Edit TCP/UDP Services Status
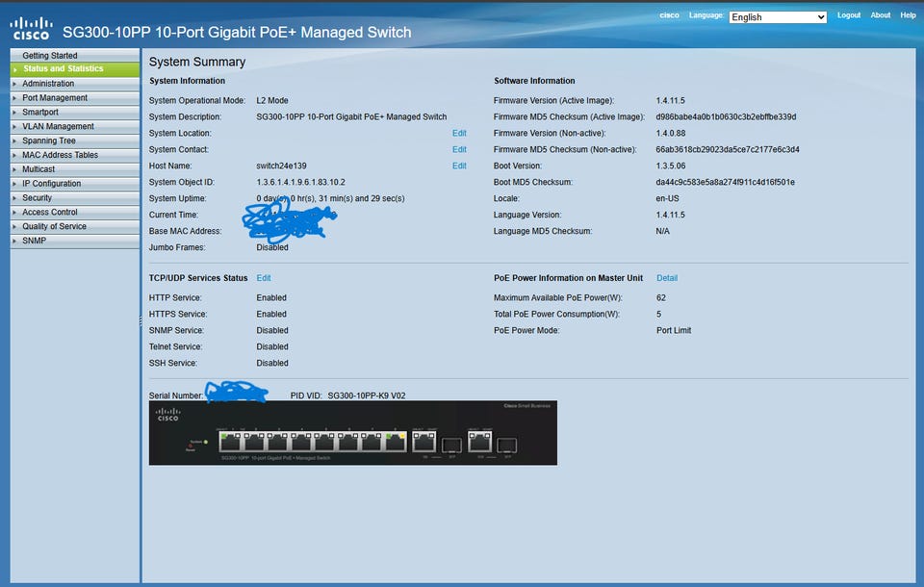Image resolution: width=924 pixels, height=587 pixels. (x=264, y=278)
